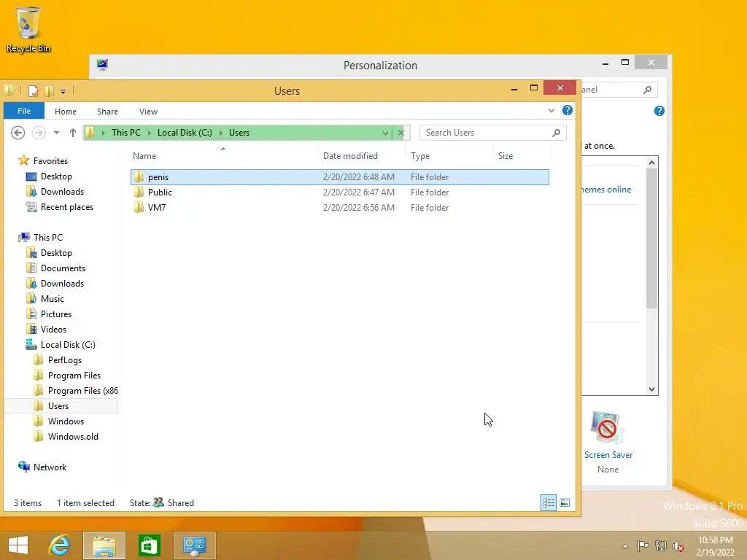747x560 pixels.
Task: Open Pictures under This PC
Action: (55, 314)
